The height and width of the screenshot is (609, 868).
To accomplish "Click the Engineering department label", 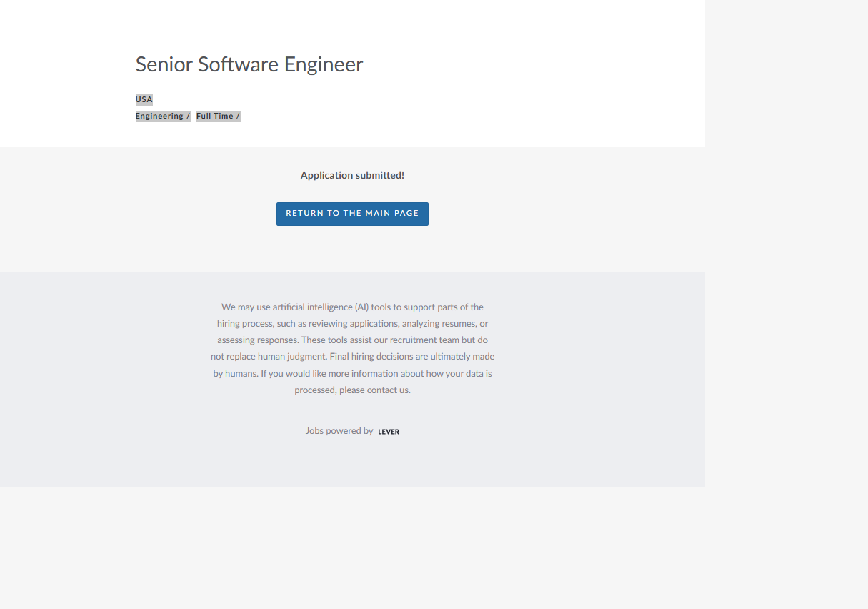I will (x=160, y=116).
